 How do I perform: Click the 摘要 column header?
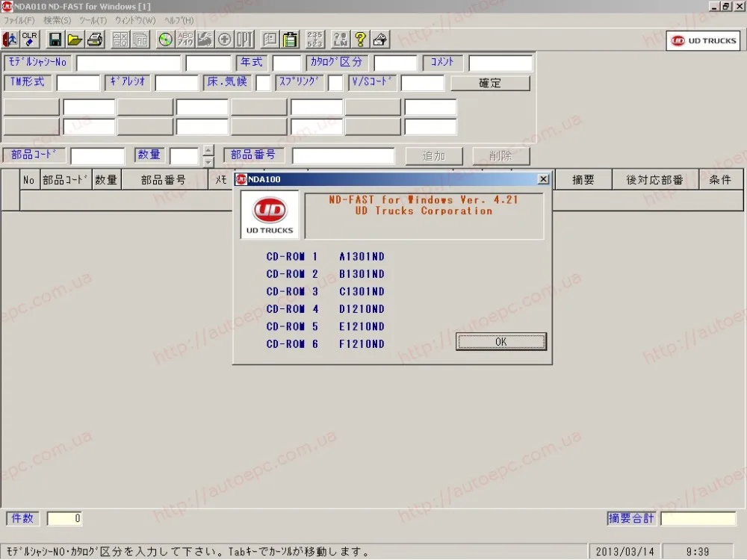(x=583, y=180)
